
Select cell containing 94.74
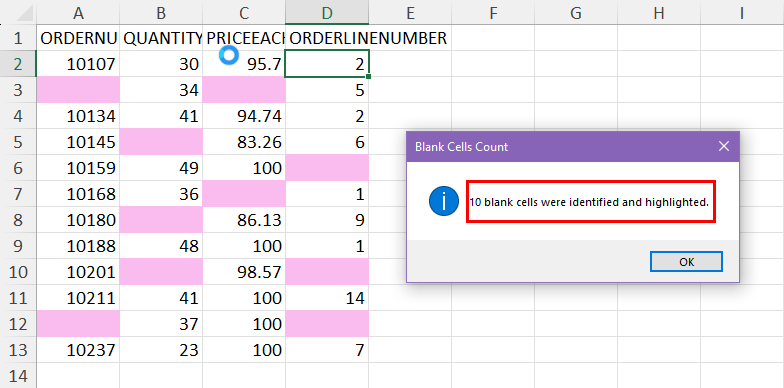pos(244,116)
